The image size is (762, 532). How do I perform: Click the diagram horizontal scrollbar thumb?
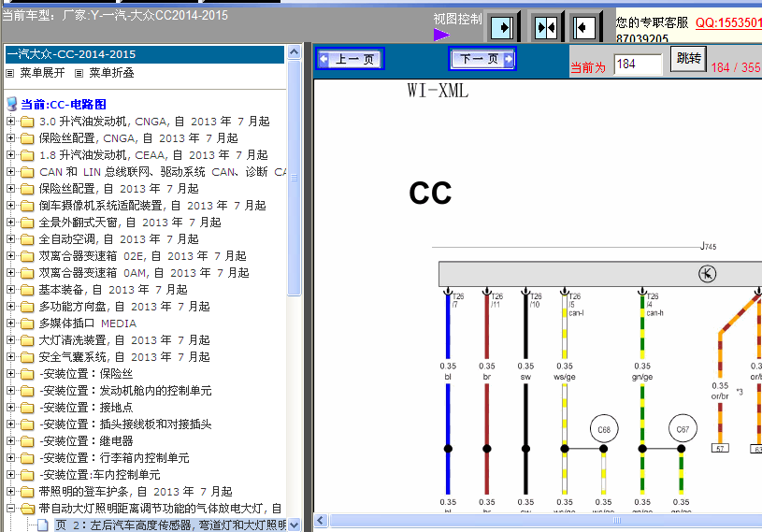[546, 521]
